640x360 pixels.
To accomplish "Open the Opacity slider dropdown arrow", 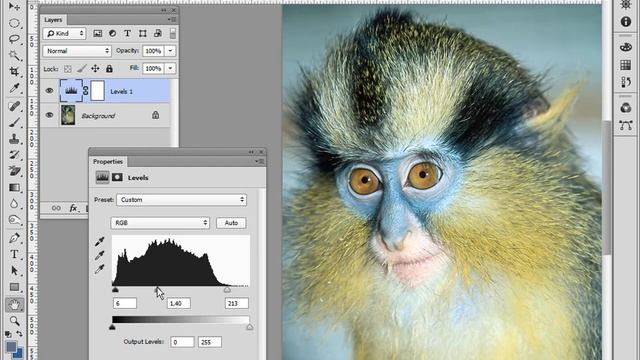I will tap(170, 51).
